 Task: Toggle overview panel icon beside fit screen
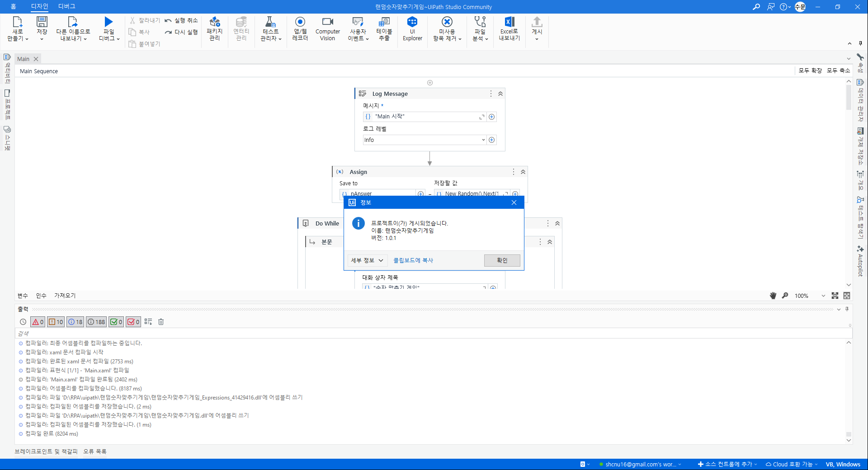[x=847, y=296]
